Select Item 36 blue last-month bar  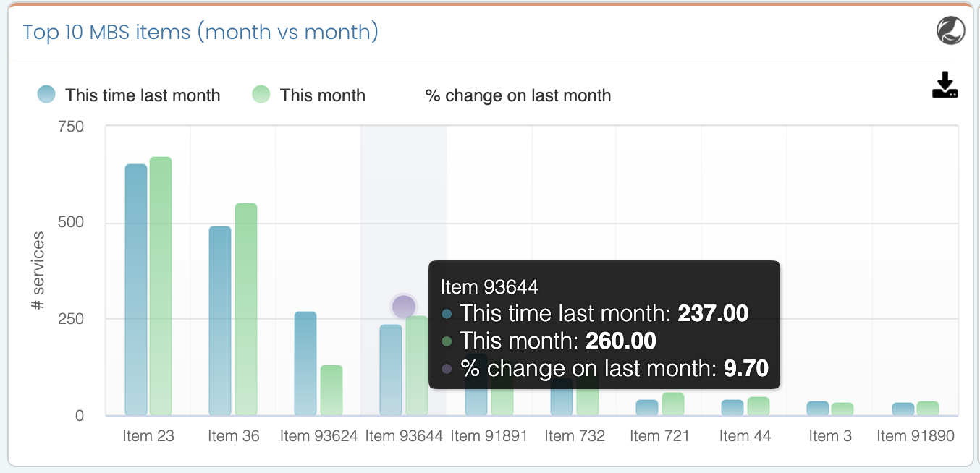click(220, 320)
